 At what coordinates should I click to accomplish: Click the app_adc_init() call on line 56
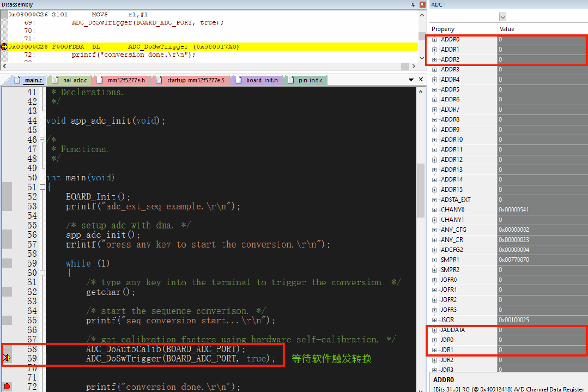103,235
